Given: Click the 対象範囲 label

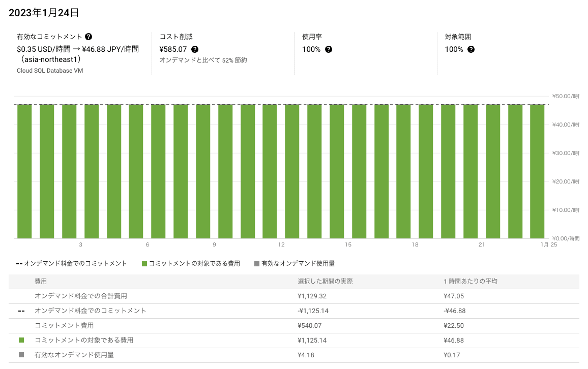Looking at the screenshot, I should [x=458, y=37].
